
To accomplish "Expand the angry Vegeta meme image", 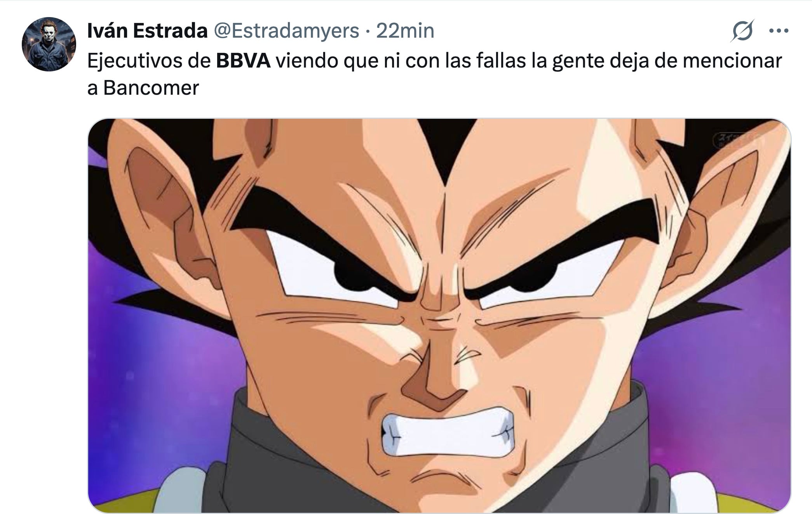I will pos(439,316).
